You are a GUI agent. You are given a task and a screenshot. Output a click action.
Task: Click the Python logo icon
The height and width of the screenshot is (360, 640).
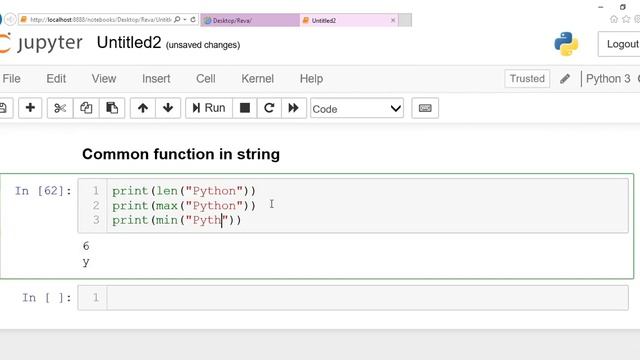tap(566, 44)
